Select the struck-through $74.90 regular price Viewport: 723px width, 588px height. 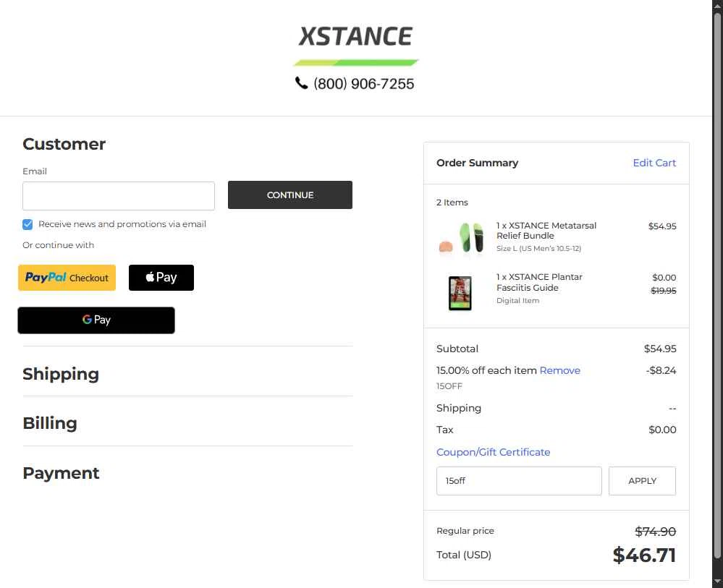click(655, 532)
